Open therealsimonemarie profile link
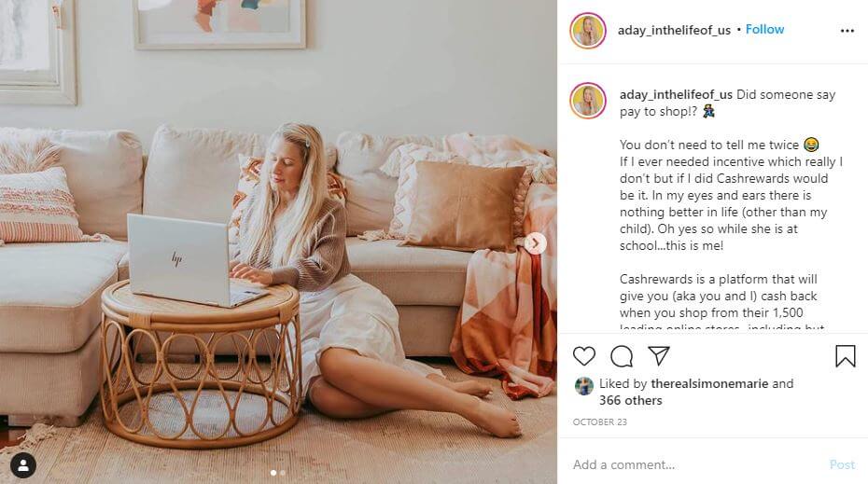 tap(709, 383)
